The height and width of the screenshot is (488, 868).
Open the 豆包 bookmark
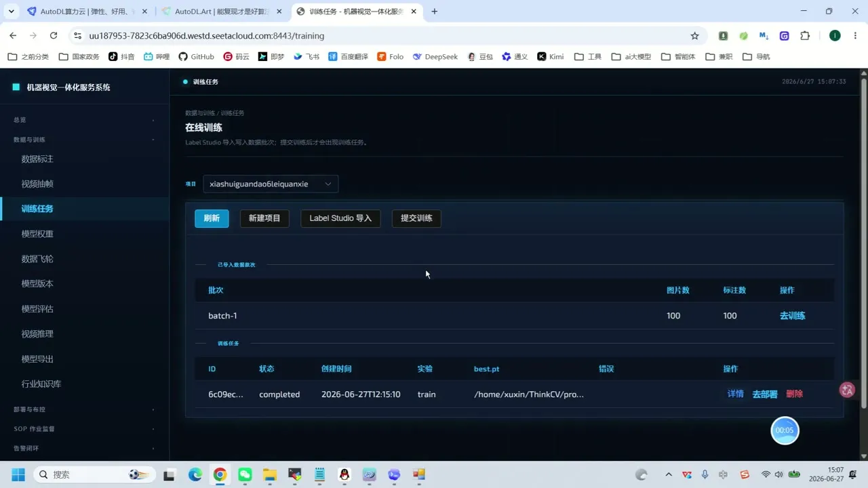(480, 56)
